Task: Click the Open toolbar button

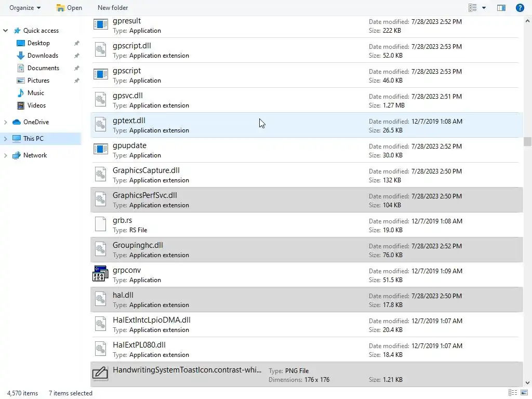Action: click(69, 8)
